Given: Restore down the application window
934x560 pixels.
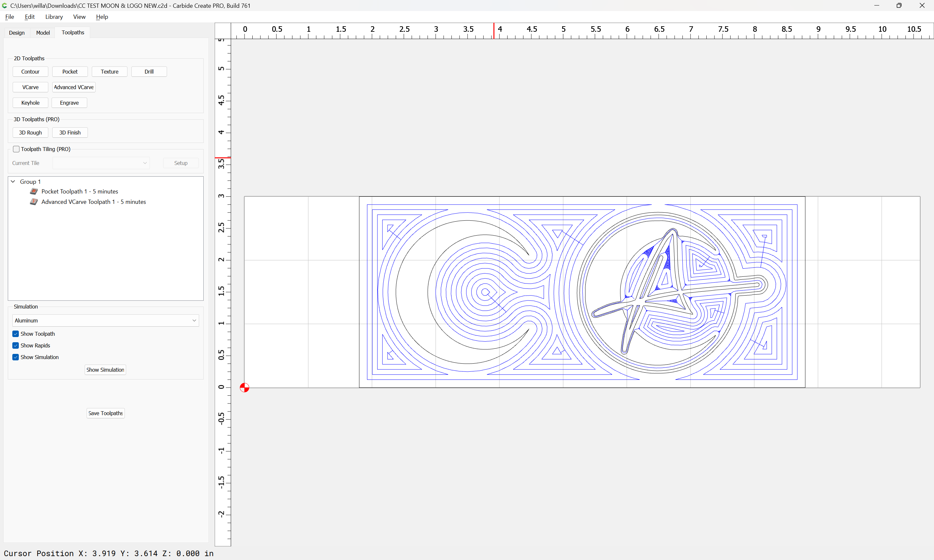Looking at the screenshot, I should 899,5.
